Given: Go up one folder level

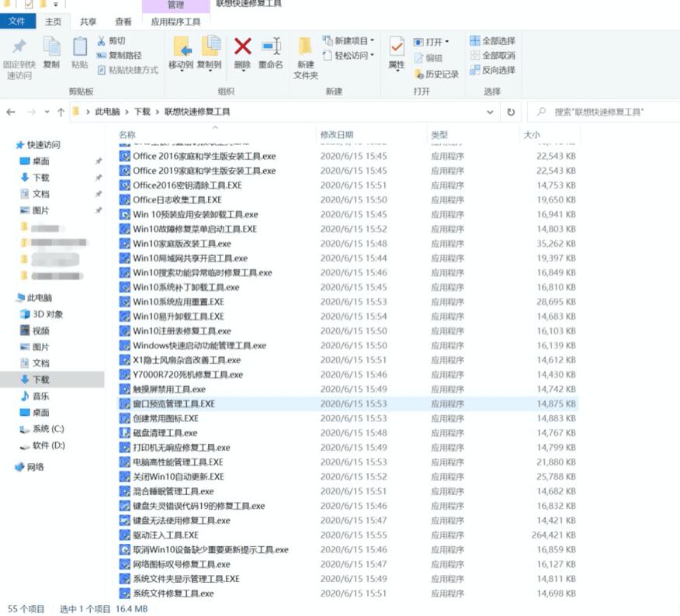Looking at the screenshot, I should pyautogui.click(x=61, y=112).
